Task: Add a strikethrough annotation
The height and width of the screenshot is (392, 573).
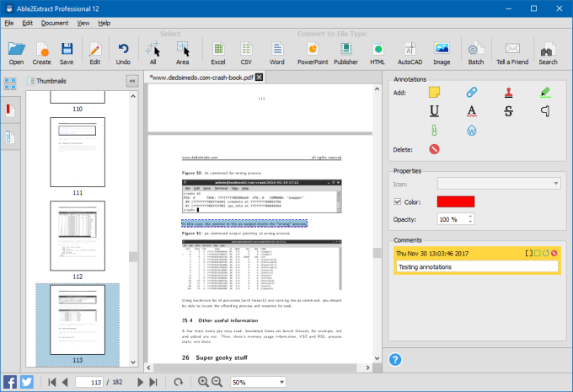Action: (509, 111)
